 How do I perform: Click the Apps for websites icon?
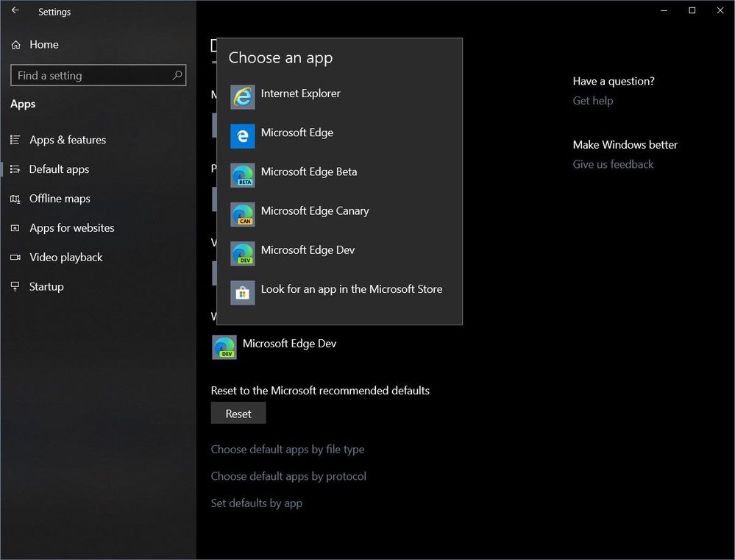click(15, 228)
